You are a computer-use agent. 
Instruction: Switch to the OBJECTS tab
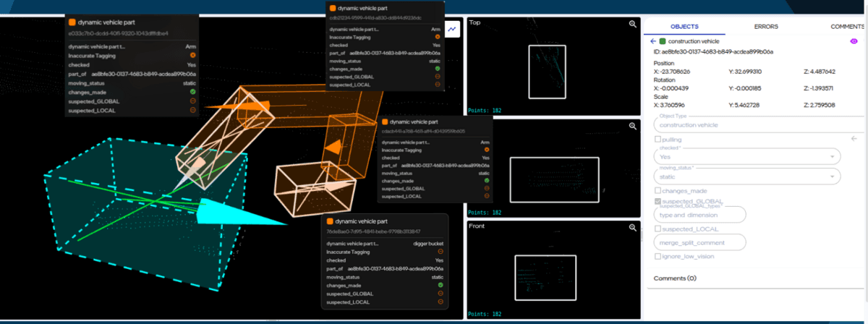click(x=684, y=26)
